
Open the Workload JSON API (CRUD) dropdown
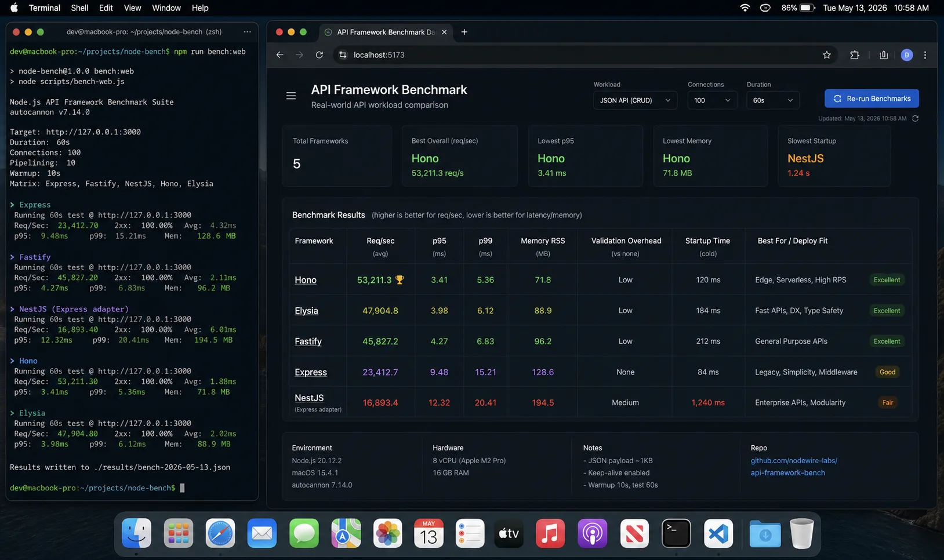click(635, 100)
